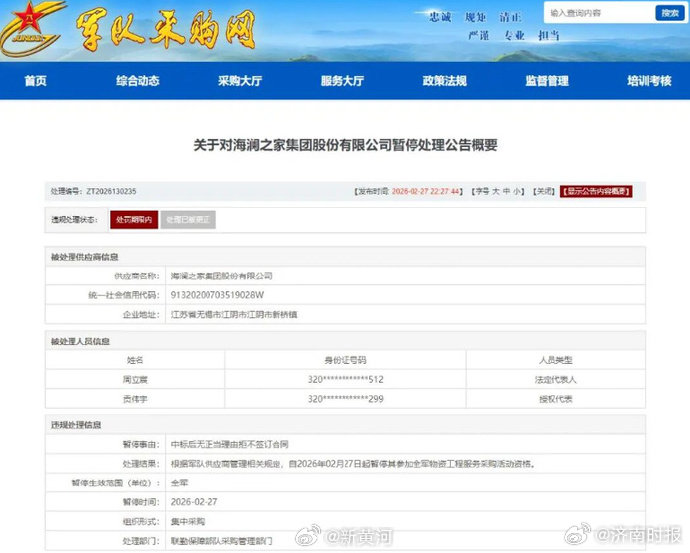Set font size to 小

point(517,191)
